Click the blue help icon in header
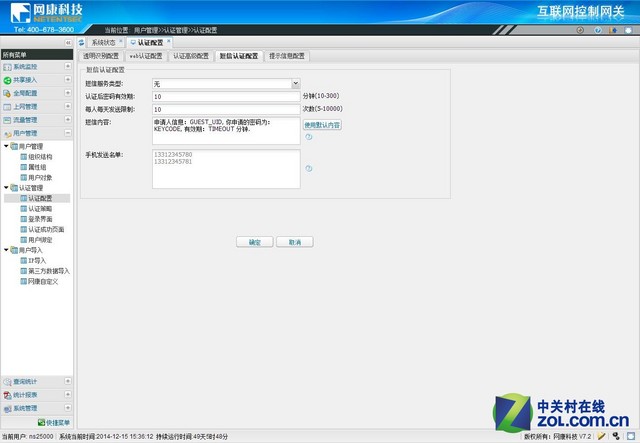 [598, 30]
